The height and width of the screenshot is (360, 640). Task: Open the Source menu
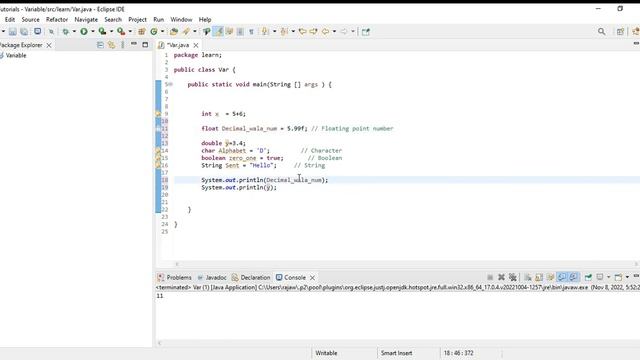[x=30, y=20]
